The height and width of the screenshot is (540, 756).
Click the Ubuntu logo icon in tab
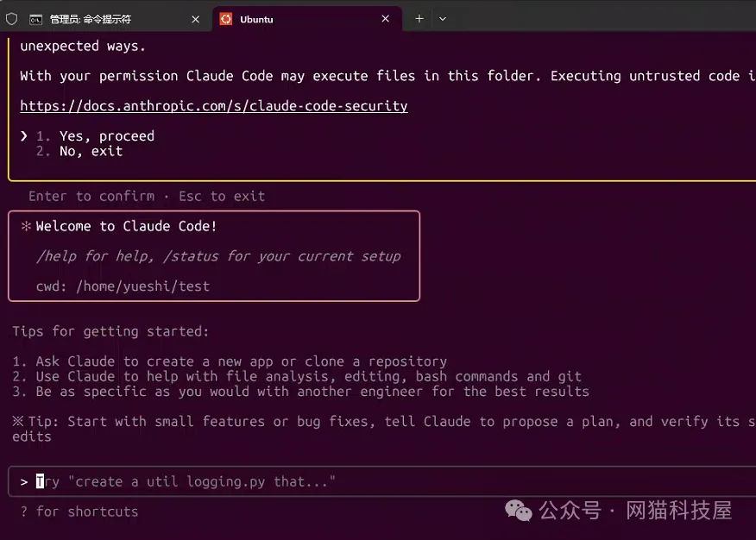[x=225, y=19]
